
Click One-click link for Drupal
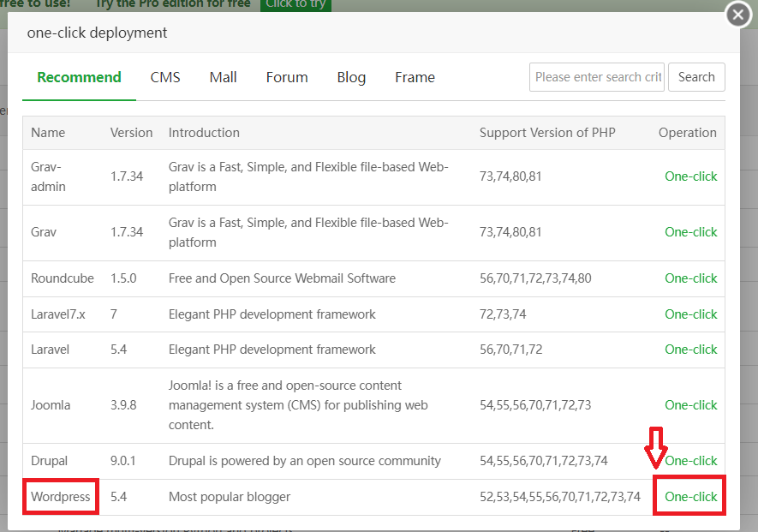click(x=690, y=461)
